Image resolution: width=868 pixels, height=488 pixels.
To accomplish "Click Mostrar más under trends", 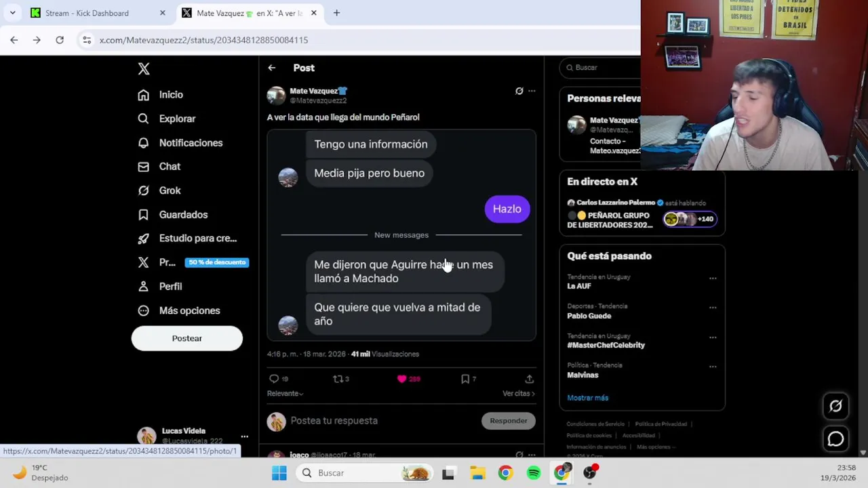I will [587, 398].
